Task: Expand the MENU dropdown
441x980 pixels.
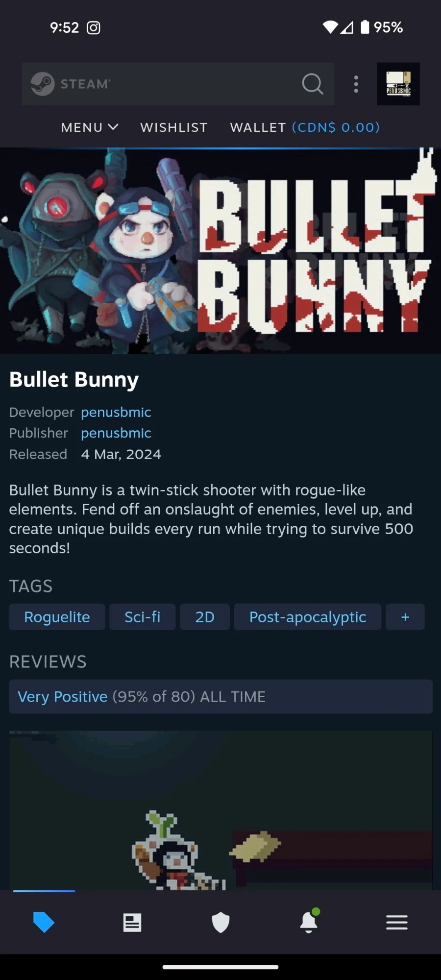Action: tap(90, 127)
